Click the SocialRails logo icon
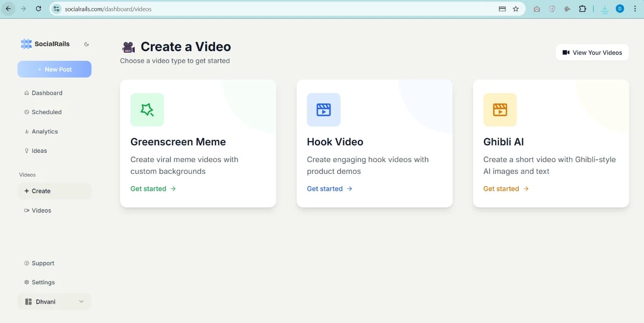This screenshot has width=644, height=323. point(25,44)
